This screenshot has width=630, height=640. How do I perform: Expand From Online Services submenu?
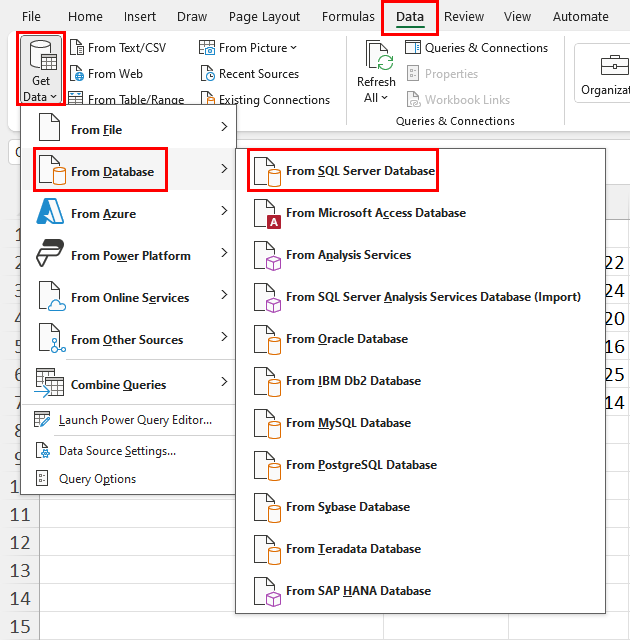click(129, 296)
